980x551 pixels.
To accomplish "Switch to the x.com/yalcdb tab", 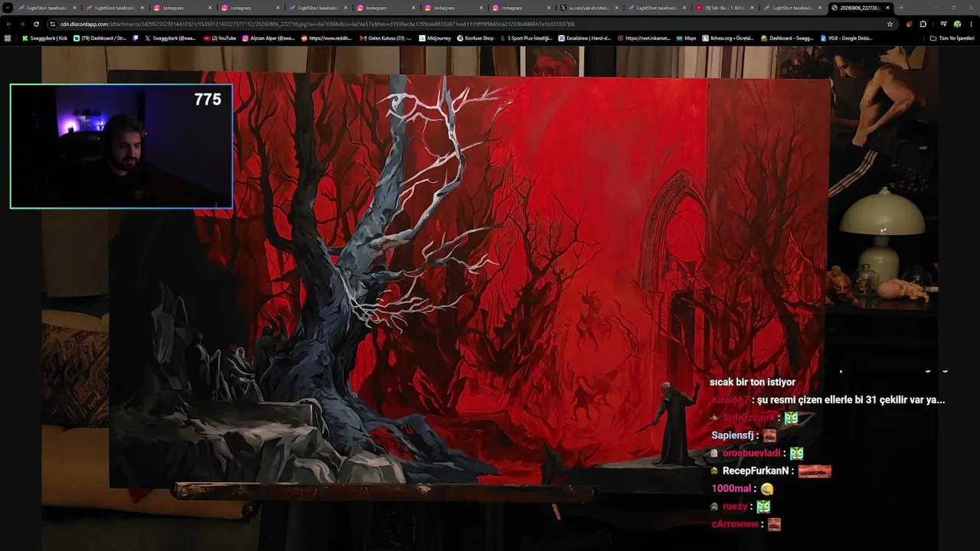I will 589,8.
